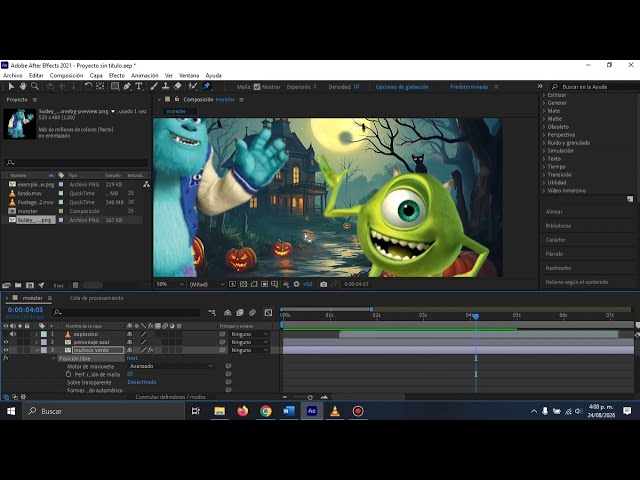Toggle the transparency grid icon in viewer
This screenshot has height=480, width=640.
243,284
